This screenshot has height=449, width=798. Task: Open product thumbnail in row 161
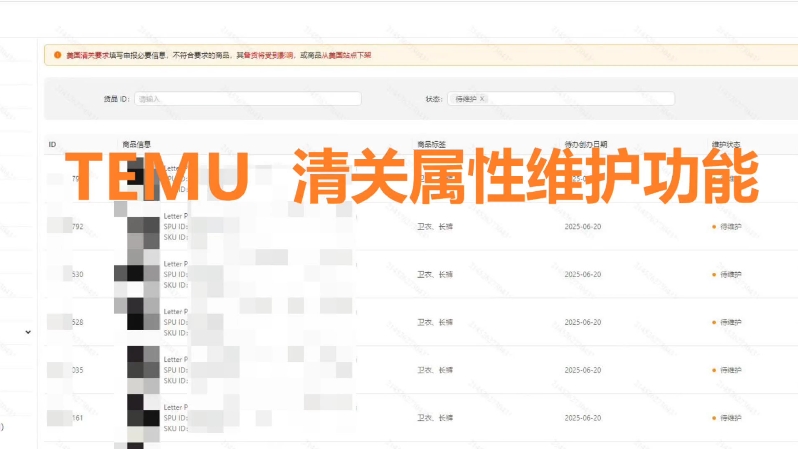tap(143, 418)
